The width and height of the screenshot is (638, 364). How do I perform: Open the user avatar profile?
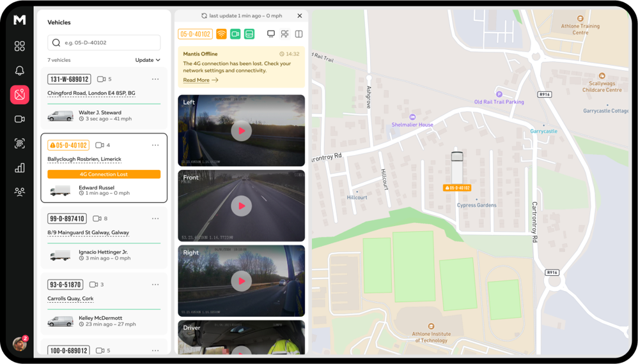[x=20, y=344]
